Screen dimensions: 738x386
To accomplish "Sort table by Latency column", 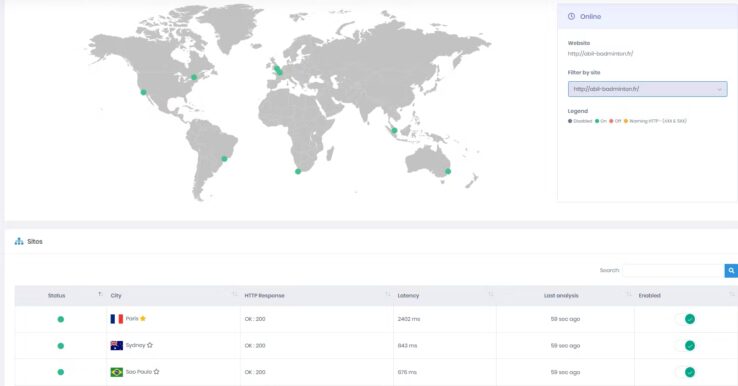I will [x=445, y=296].
